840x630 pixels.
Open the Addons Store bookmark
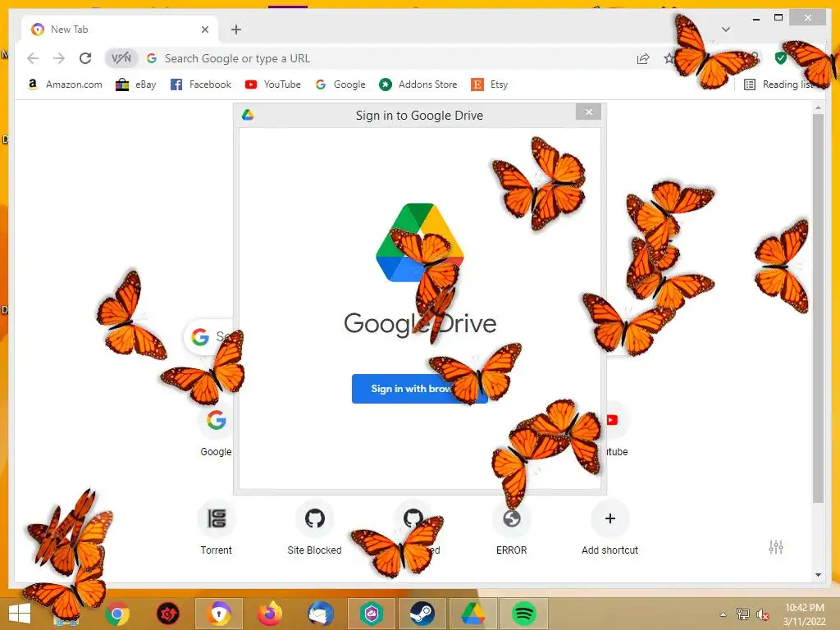[418, 84]
